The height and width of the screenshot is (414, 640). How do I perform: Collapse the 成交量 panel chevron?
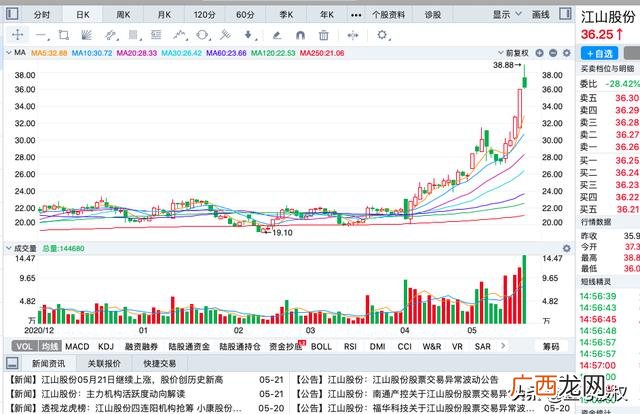[x=9, y=248]
